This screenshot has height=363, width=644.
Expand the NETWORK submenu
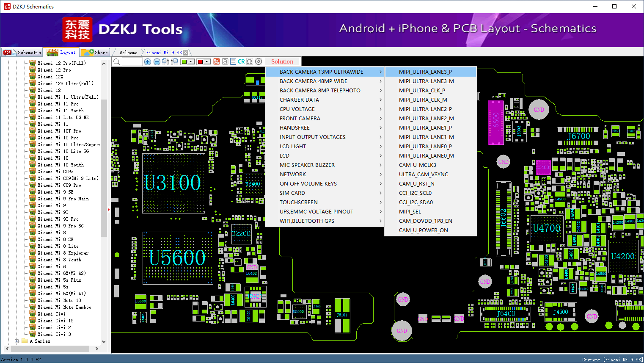[x=325, y=175]
